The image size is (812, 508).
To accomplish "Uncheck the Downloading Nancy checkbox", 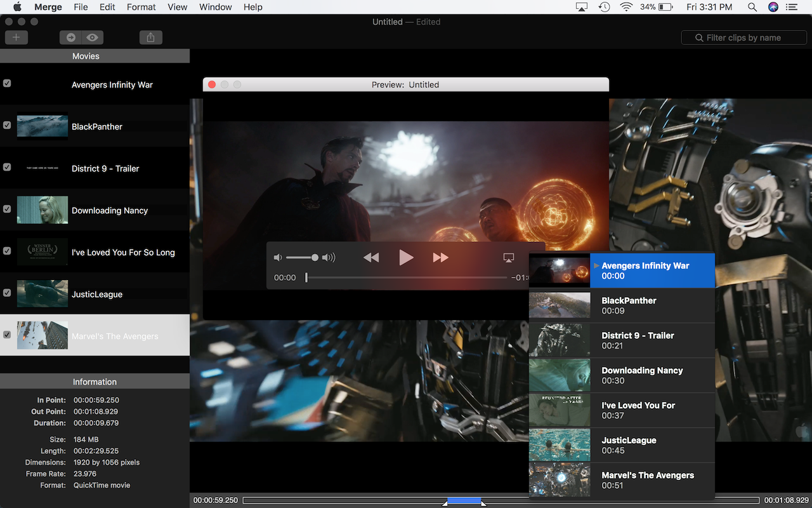I will click(x=7, y=209).
